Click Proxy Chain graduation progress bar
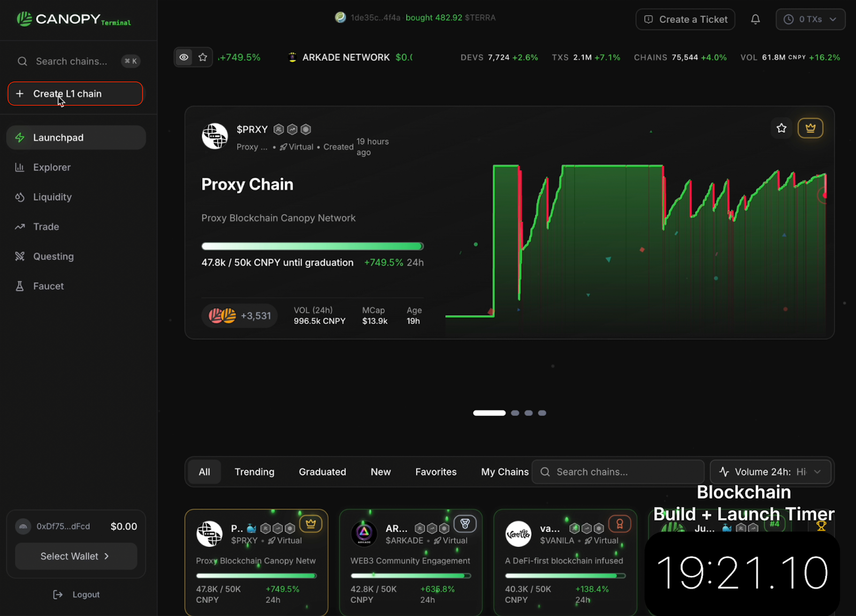856x616 pixels. click(312, 247)
